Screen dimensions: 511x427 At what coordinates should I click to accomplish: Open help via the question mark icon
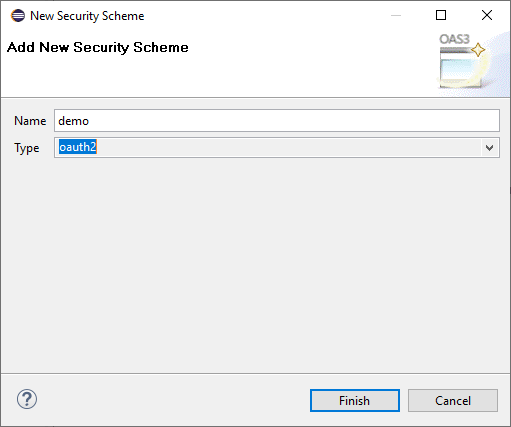tap(27, 399)
